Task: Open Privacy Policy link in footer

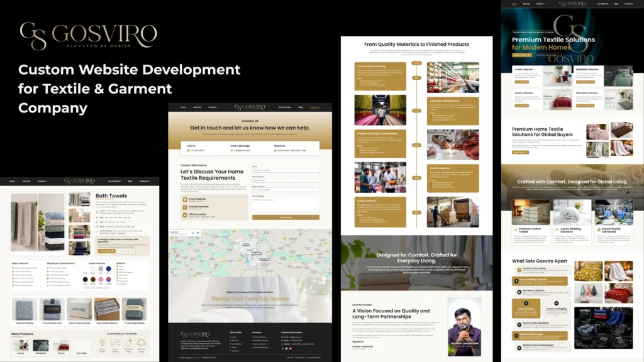Action: (300, 358)
